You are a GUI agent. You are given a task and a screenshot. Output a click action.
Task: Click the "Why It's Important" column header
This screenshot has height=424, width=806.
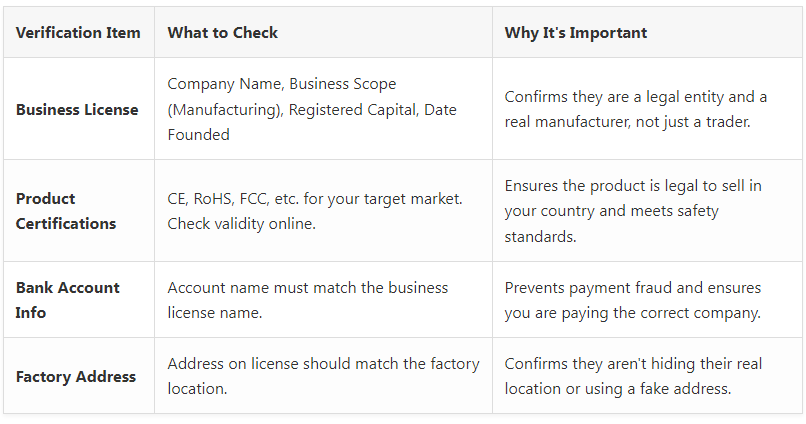[x=575, y=33]
